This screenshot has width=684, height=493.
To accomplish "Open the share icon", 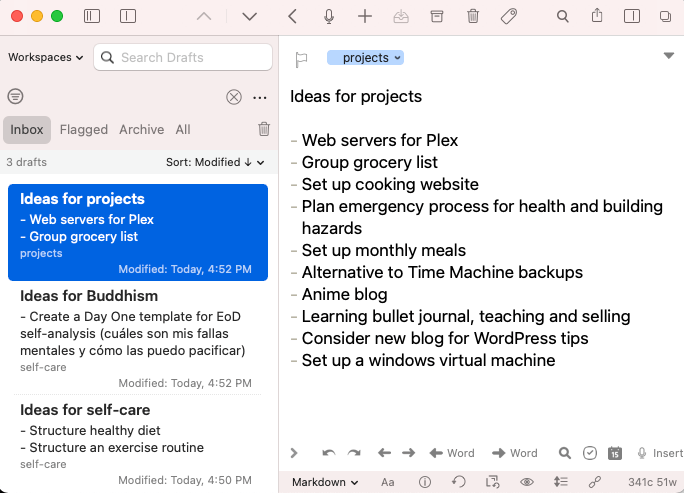I will click(597, 16).
